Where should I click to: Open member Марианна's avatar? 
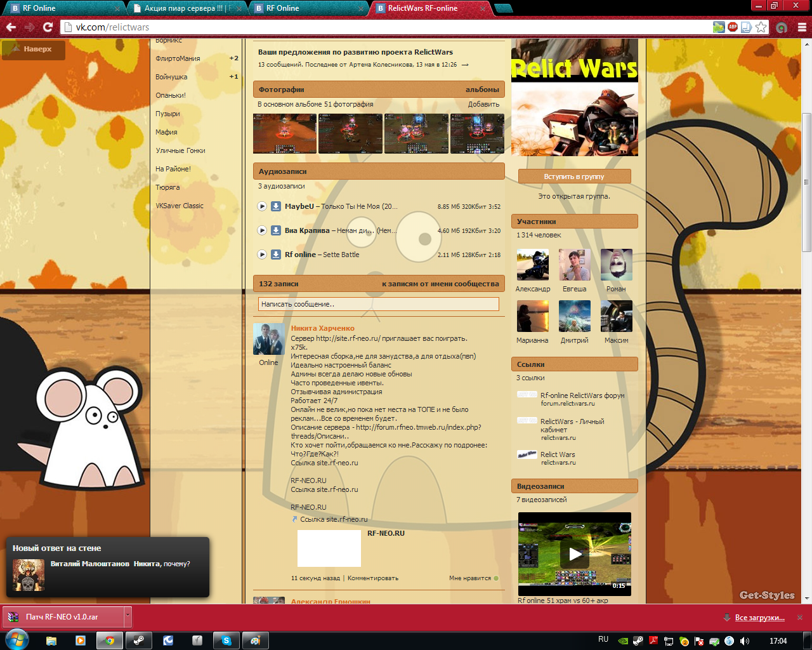[x=532, y=316]
